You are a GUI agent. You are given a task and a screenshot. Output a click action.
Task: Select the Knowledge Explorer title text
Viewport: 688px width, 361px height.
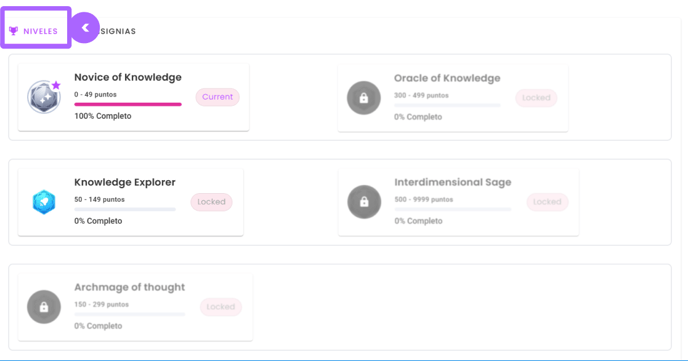(125, 182)
